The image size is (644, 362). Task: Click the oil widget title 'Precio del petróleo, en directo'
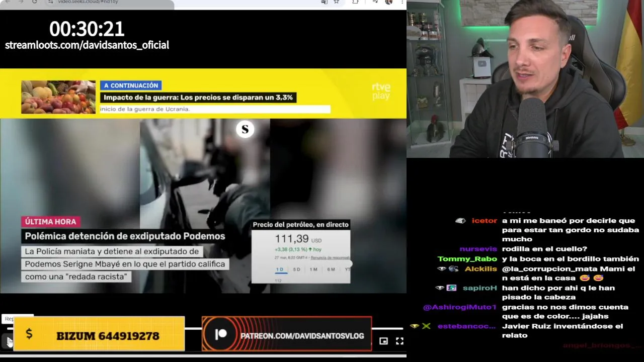[x=301, y=225]
